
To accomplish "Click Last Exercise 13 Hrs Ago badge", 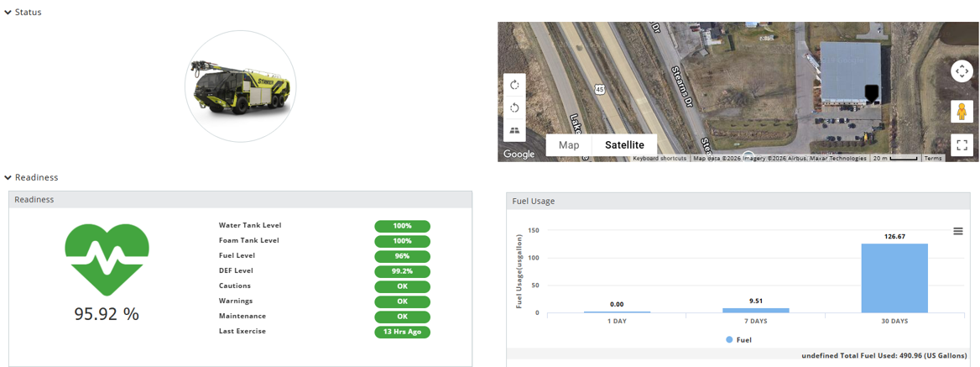I will click(x=403, y=332).
